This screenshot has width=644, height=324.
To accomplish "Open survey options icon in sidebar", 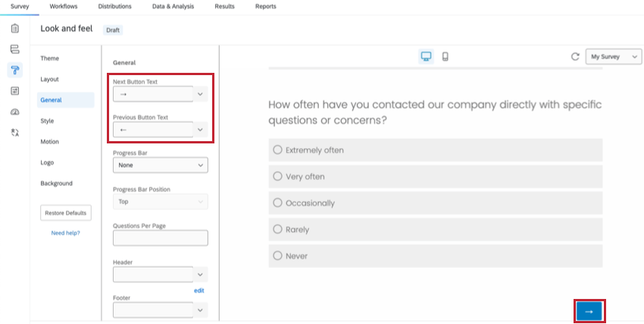I will [x=14, y=91].
